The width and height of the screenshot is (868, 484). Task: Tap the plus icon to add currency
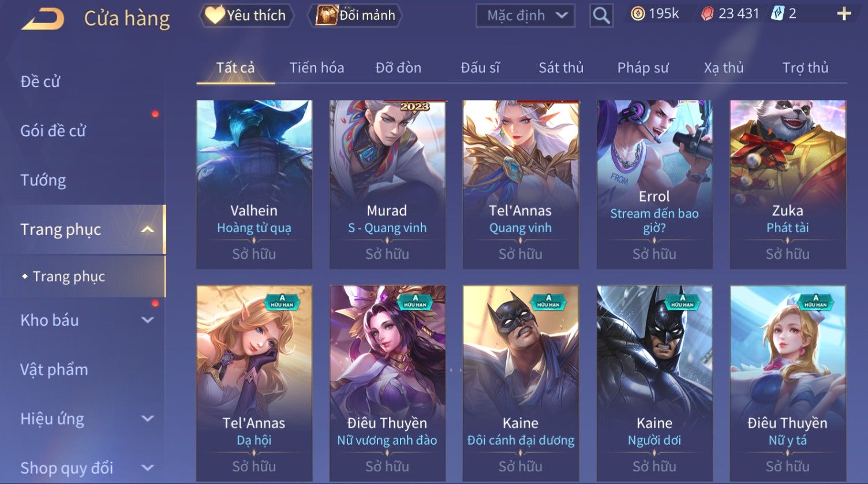844,14
